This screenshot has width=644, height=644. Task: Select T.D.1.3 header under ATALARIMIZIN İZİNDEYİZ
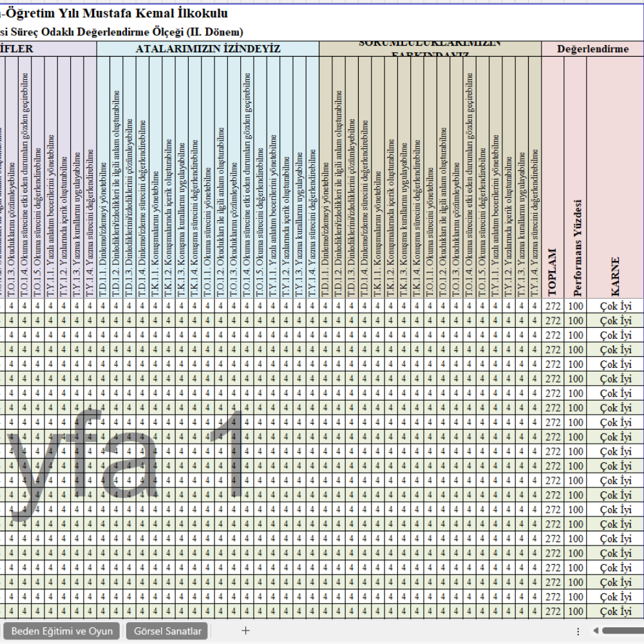point(129,178)
